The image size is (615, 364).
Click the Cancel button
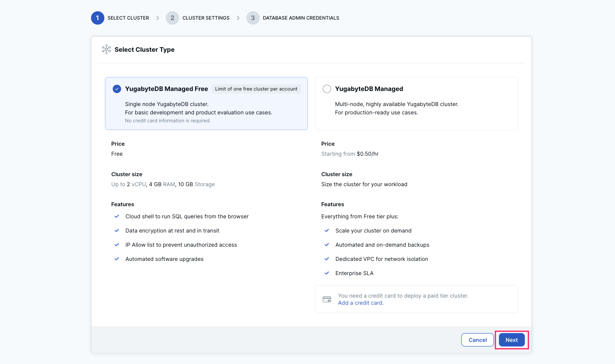tap(477, 340)
